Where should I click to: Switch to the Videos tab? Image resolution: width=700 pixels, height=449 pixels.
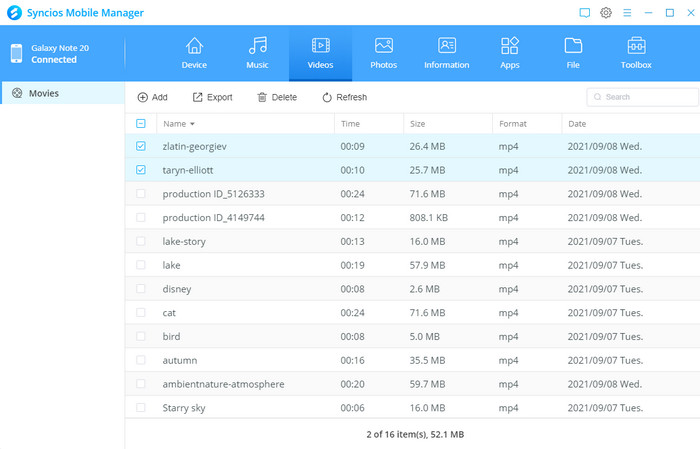tap(320, 52)
